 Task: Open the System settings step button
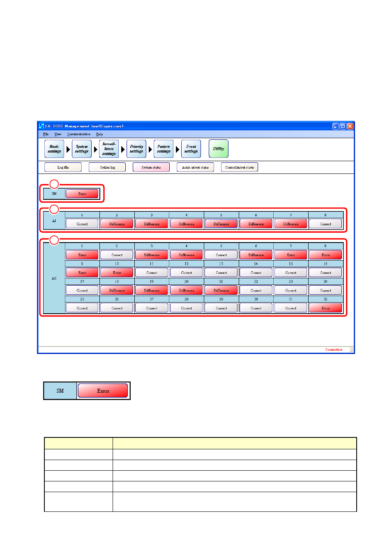[81, 149]
